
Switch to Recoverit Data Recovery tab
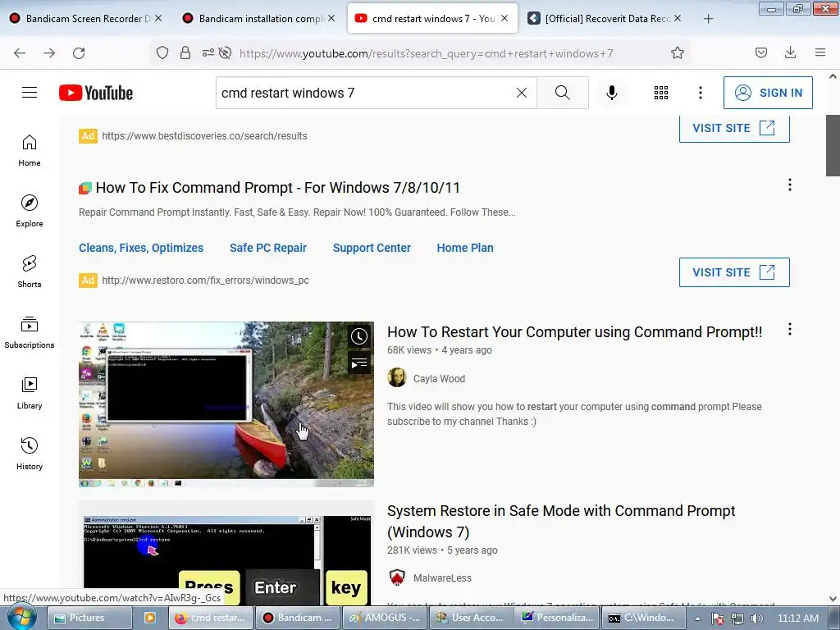pyautogui.click(x=605, y=18)
